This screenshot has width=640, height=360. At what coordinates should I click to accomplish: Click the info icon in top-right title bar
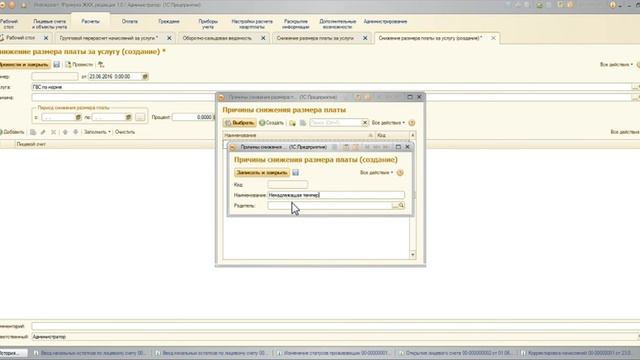(612, 5)
